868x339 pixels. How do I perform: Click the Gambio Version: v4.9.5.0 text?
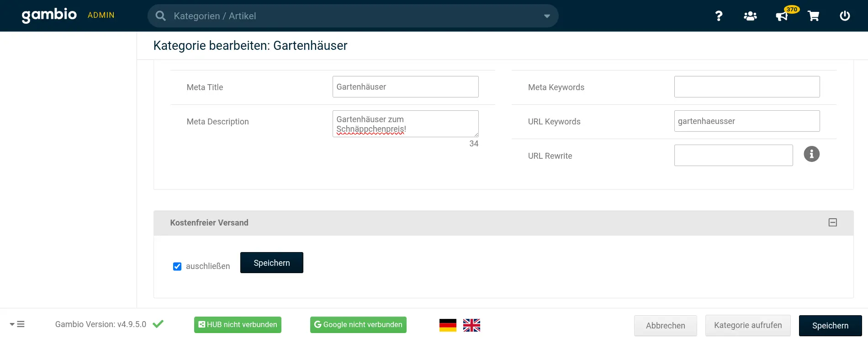(101, 324)
